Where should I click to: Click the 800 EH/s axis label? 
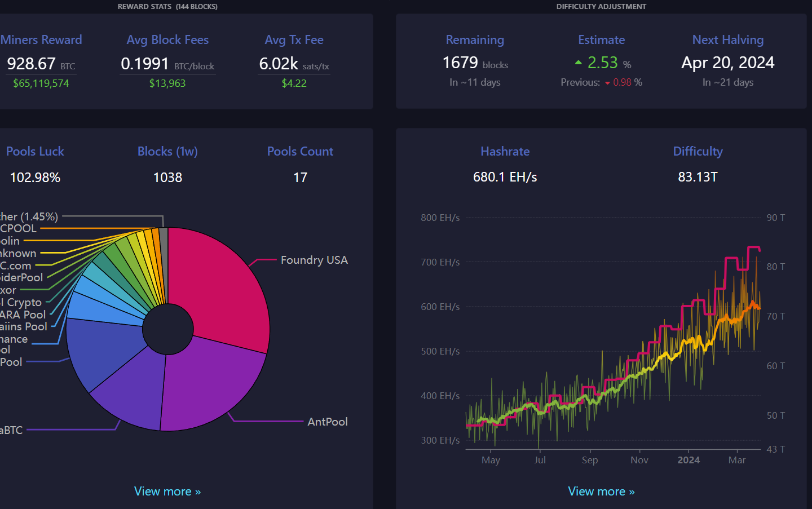(x=440, y=218)
